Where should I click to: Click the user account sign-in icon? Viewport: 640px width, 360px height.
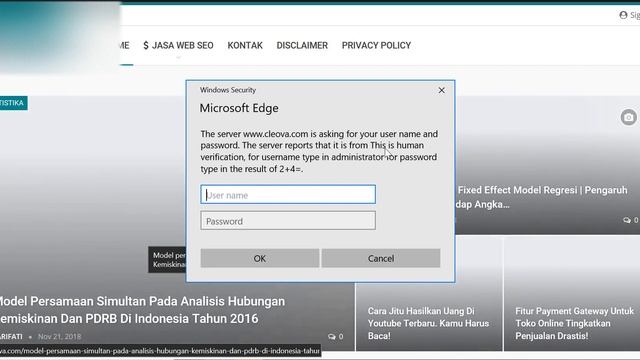coord(623,15)
